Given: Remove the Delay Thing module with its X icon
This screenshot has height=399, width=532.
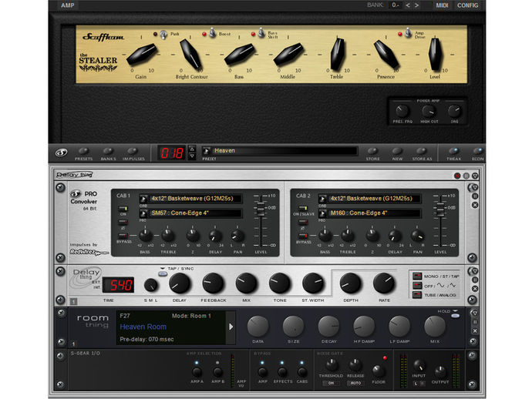Looking at the screenshot, I should [x=475, y=289].
